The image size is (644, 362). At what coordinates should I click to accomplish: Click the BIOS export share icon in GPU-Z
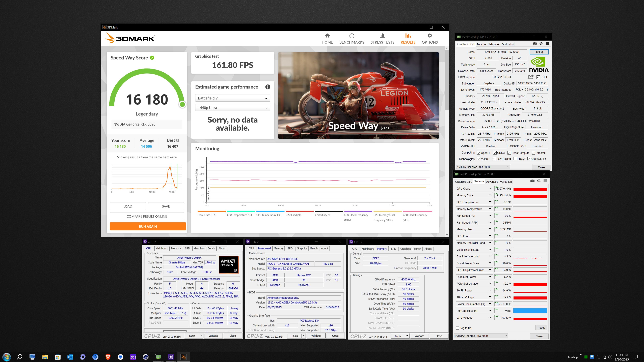pos(531,77)
